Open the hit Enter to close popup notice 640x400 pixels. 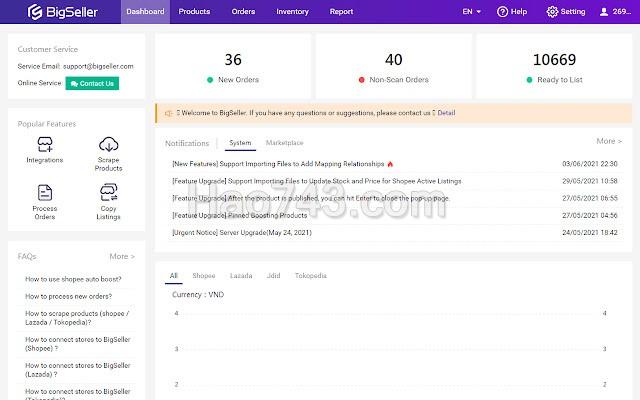[x=311, y=198]
